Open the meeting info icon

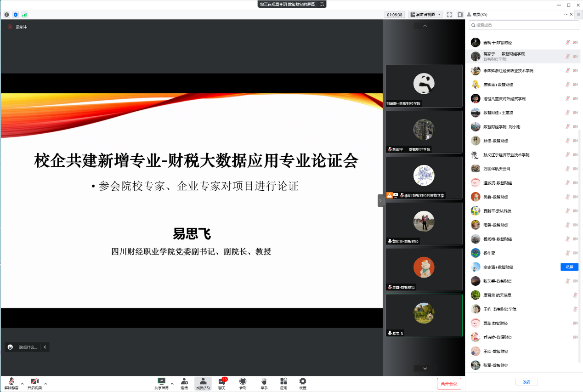click(x=7, y=15)
